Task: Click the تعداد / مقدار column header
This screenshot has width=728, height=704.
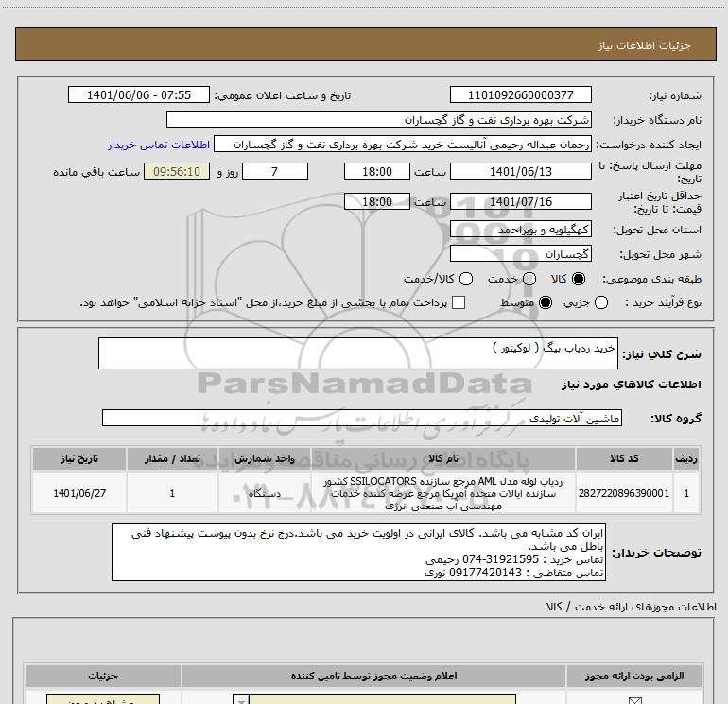Action: point(172,458)
